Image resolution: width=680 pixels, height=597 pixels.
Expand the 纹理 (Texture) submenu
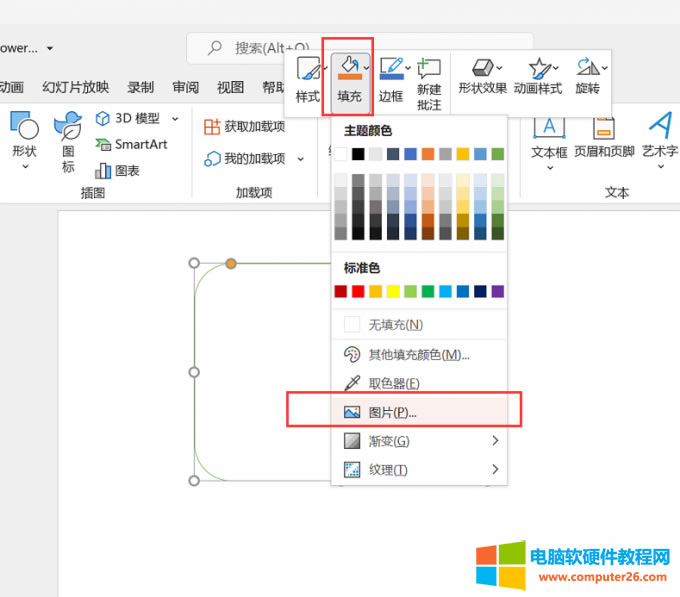(x=419, y=470)
